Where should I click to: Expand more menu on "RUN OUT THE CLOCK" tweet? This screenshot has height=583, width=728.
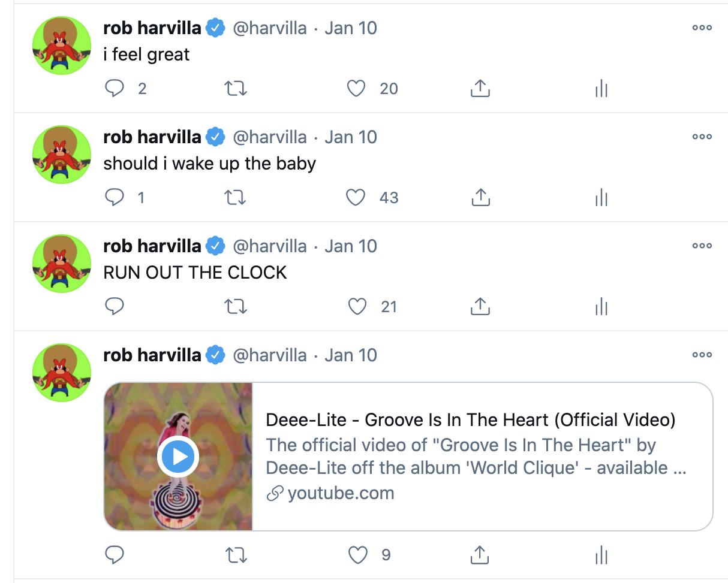click(x=702, y=246)
